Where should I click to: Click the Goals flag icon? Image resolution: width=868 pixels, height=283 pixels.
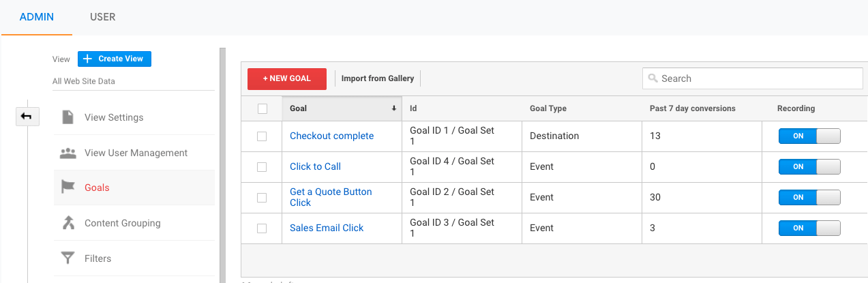tap(68, 188)
